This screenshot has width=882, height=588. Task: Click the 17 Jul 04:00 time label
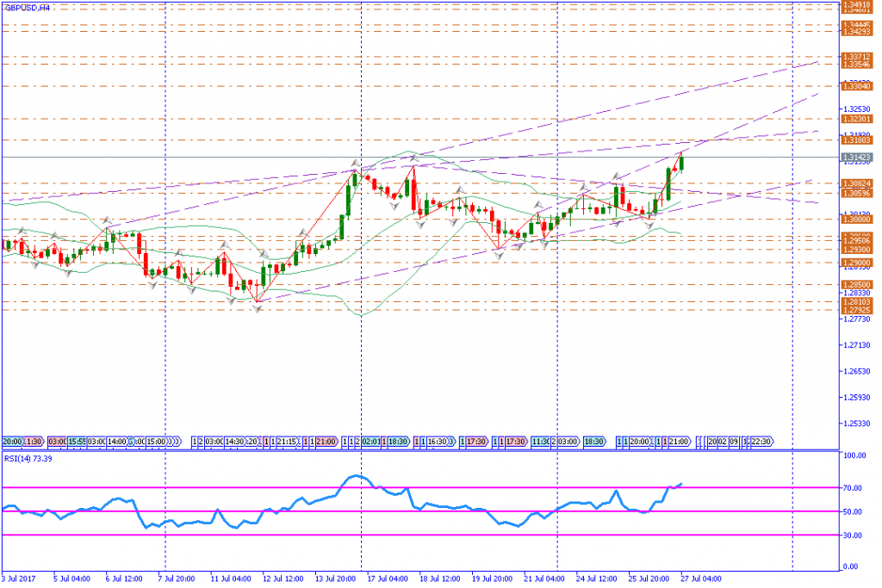(388, 579)
